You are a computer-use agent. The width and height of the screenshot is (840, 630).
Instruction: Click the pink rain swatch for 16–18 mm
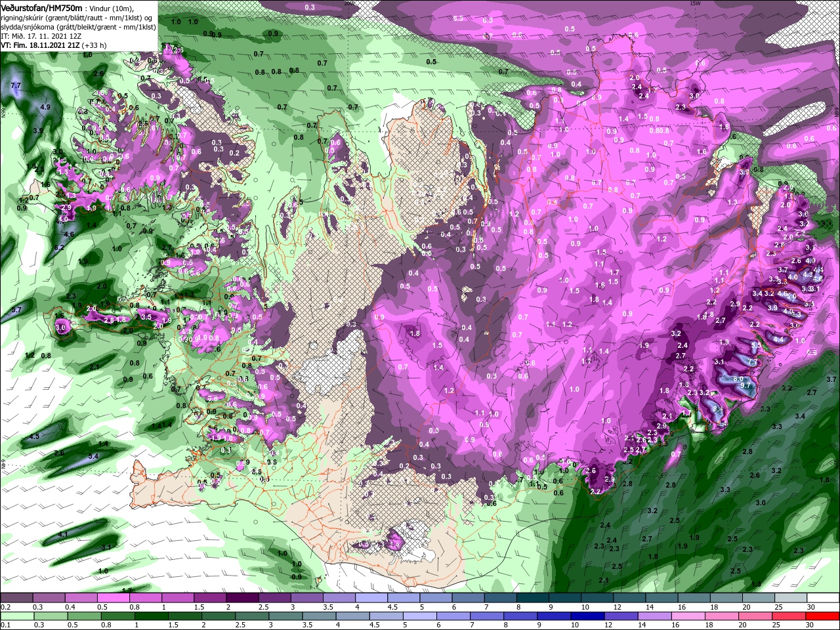pyautogui.click(x=688, y=616)
